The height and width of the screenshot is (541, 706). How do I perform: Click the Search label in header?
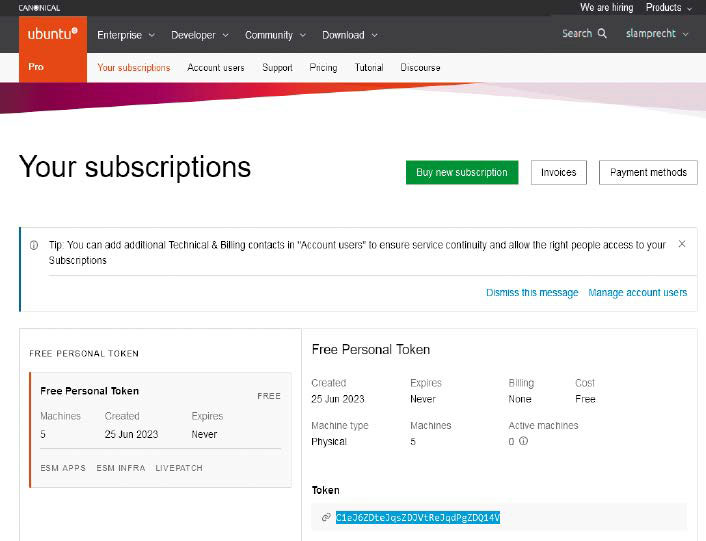click(x=577, y=33)
